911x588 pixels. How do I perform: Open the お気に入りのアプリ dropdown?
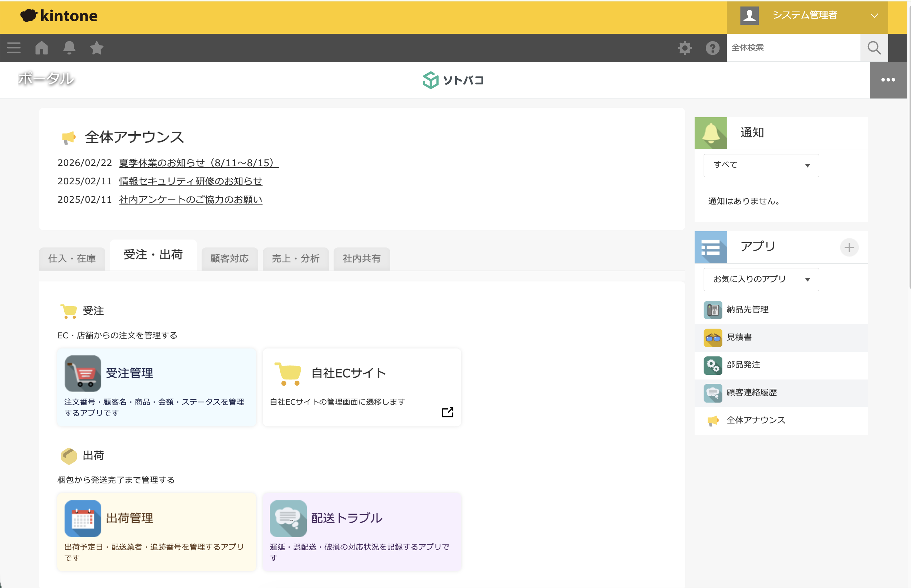[761, 280]
